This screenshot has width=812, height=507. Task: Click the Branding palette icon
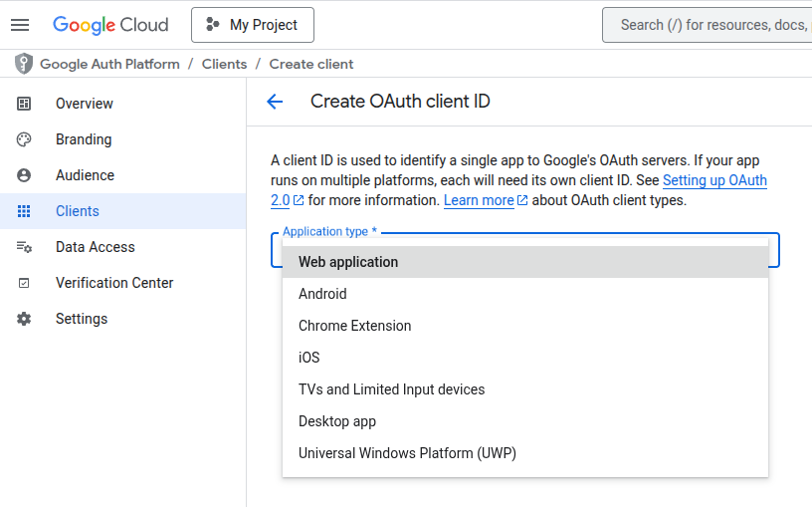(x=24, y=139)
